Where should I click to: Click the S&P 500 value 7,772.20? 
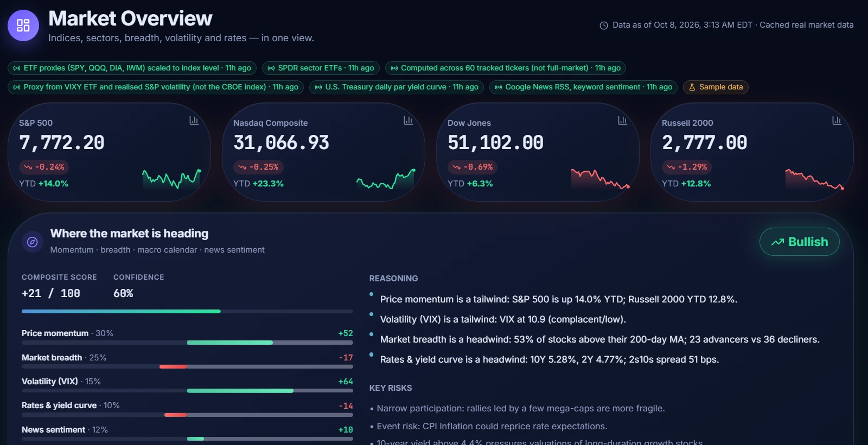(x=62, y=143)
